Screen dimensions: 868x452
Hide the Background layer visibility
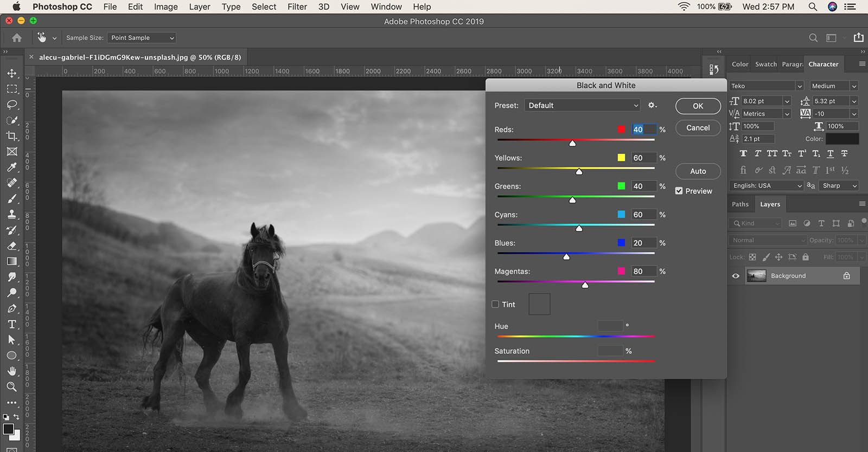736,276
